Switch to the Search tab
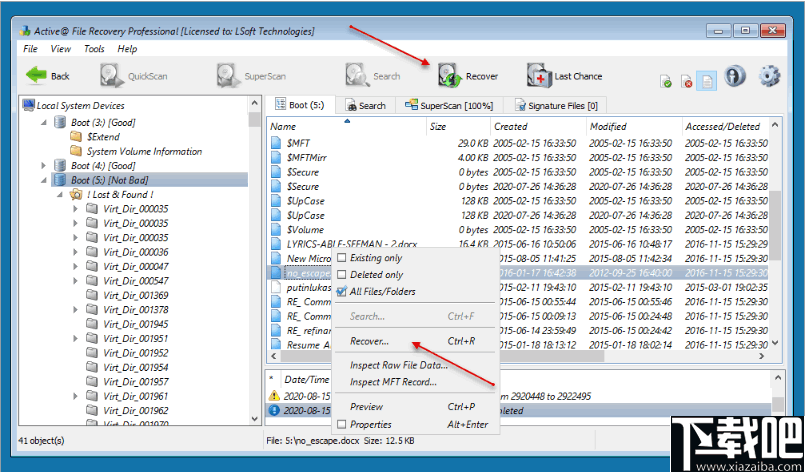 [365, 105]
